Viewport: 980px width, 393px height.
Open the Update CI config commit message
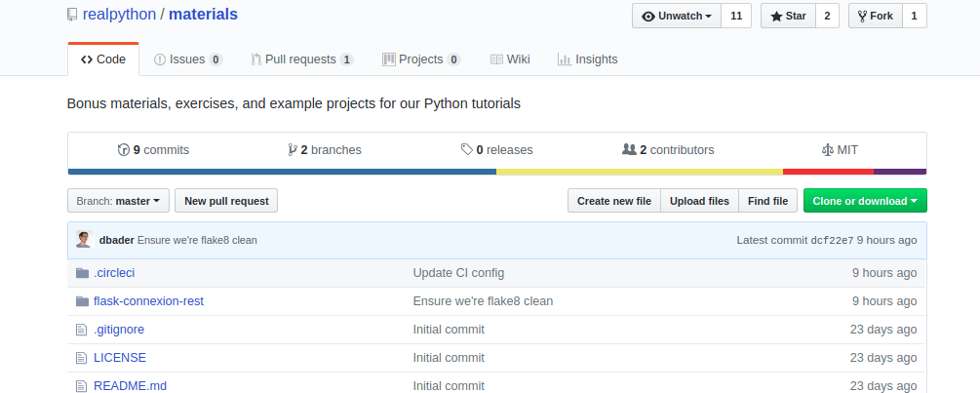point(458,273)
